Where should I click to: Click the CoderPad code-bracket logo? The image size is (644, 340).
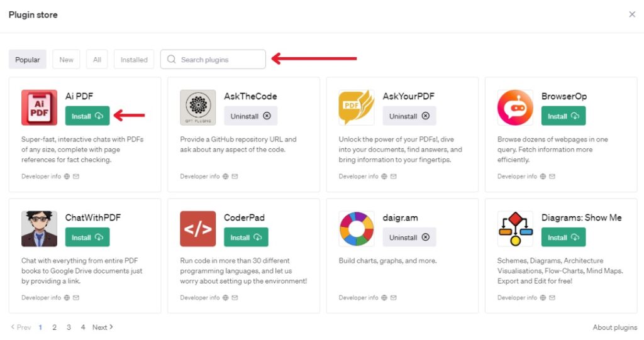coord(198,229)
